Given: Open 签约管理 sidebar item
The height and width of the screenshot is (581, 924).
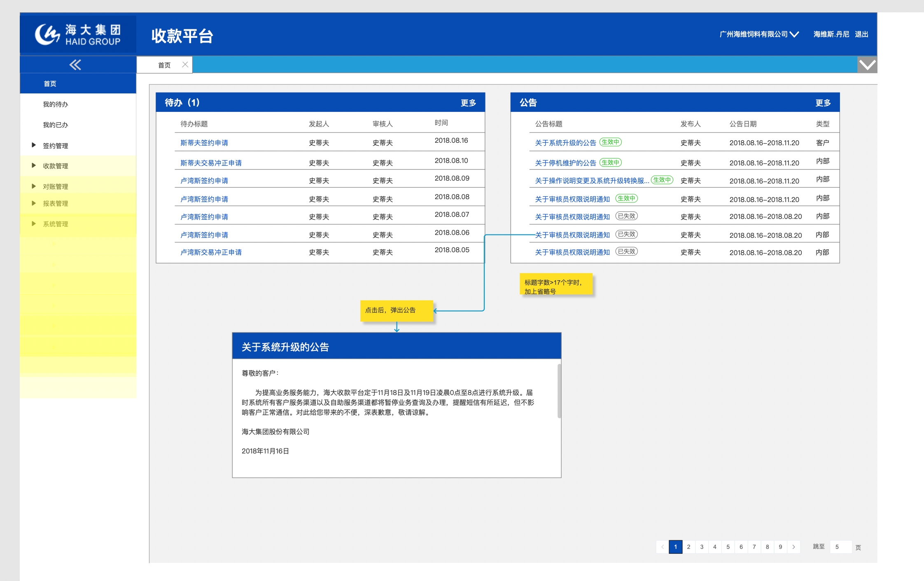Looking at the screenshot, I should (56, 146).
